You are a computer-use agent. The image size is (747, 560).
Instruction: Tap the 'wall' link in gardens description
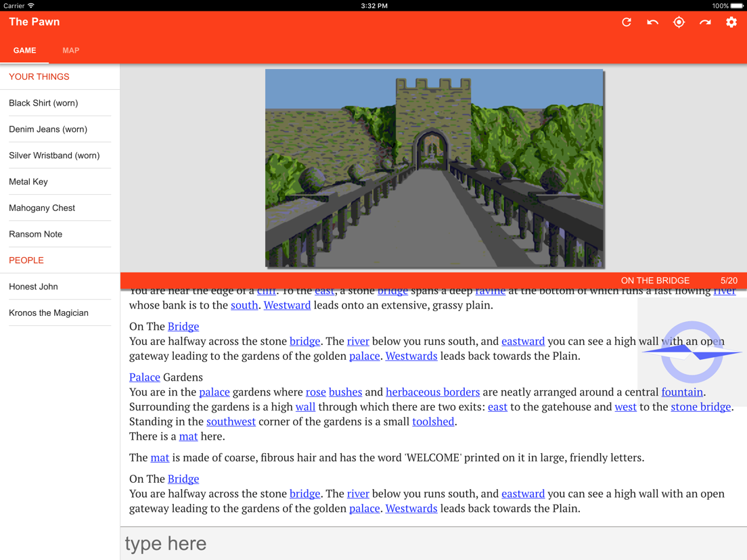click(305, 406)
